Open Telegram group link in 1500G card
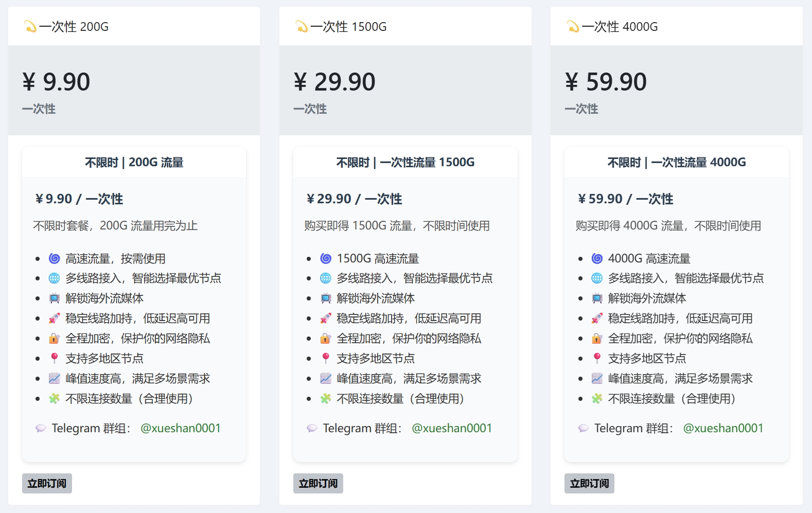This screenshot has width=812, height=513. pos(451,428)
